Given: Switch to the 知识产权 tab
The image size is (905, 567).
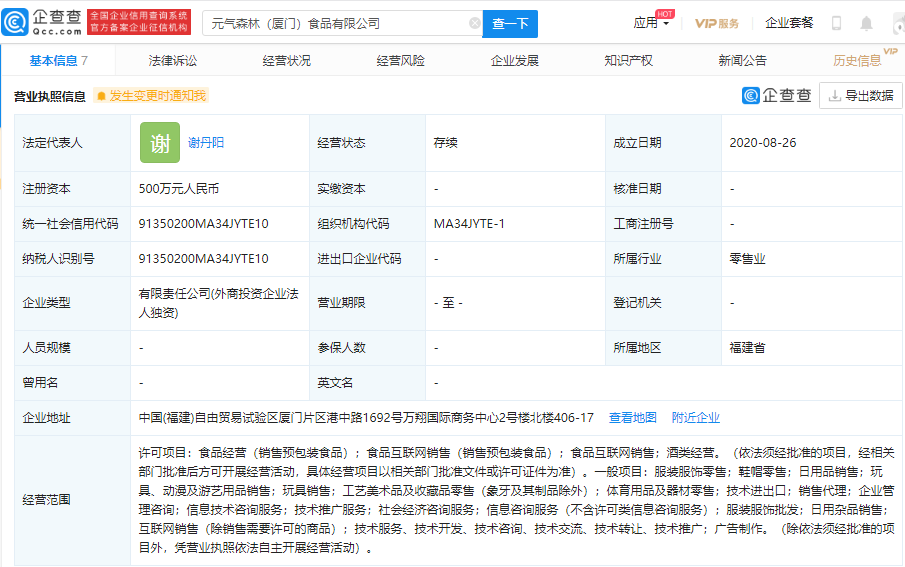Looking at the screenshot, I should pyautogui.click(x=629, y=61).
